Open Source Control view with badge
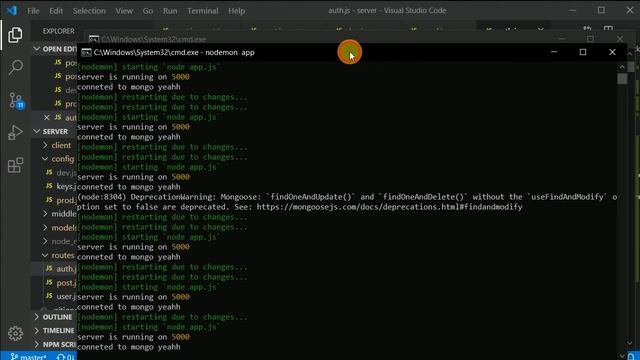This screenshot has height=360, width=640. 16,100
